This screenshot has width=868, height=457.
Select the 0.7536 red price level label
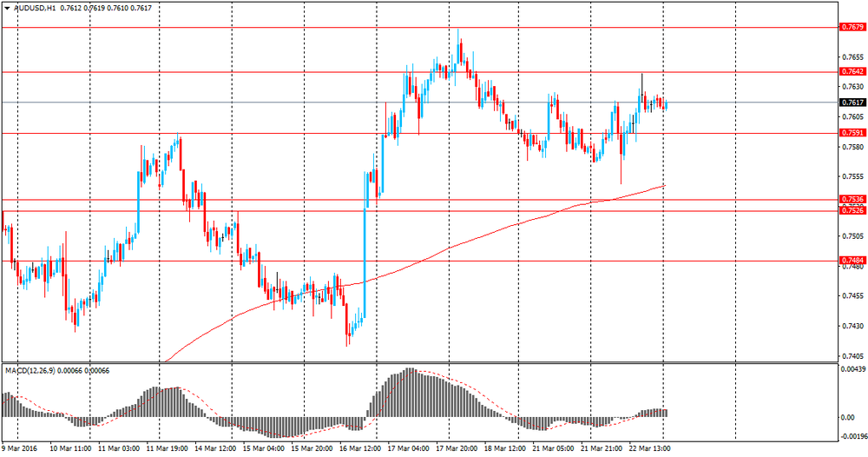click(853, 199)
